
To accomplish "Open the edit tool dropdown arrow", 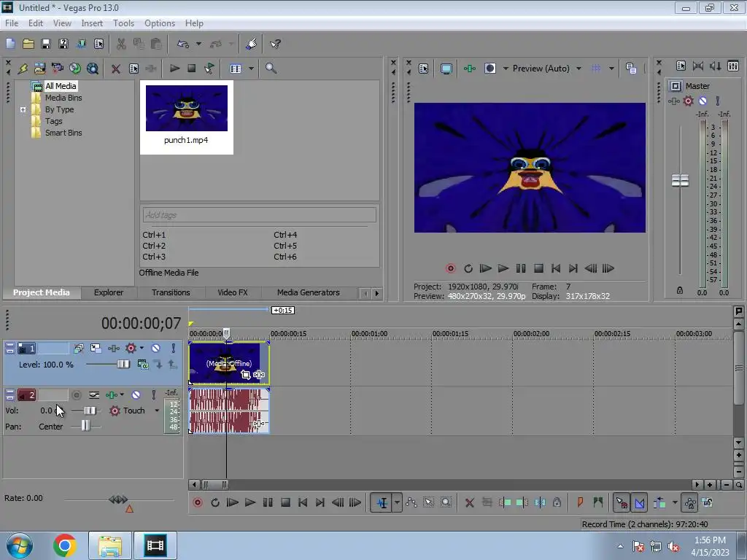I will click(397, 502).
